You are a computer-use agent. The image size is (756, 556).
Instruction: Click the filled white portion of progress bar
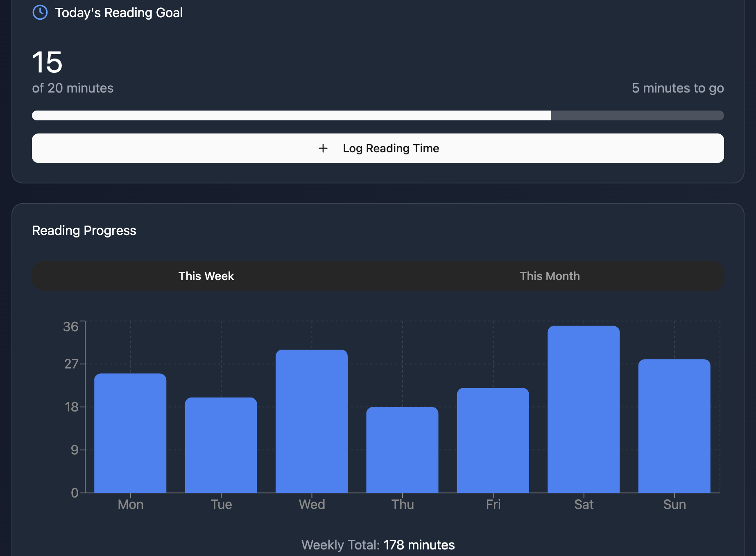point(291,115)
